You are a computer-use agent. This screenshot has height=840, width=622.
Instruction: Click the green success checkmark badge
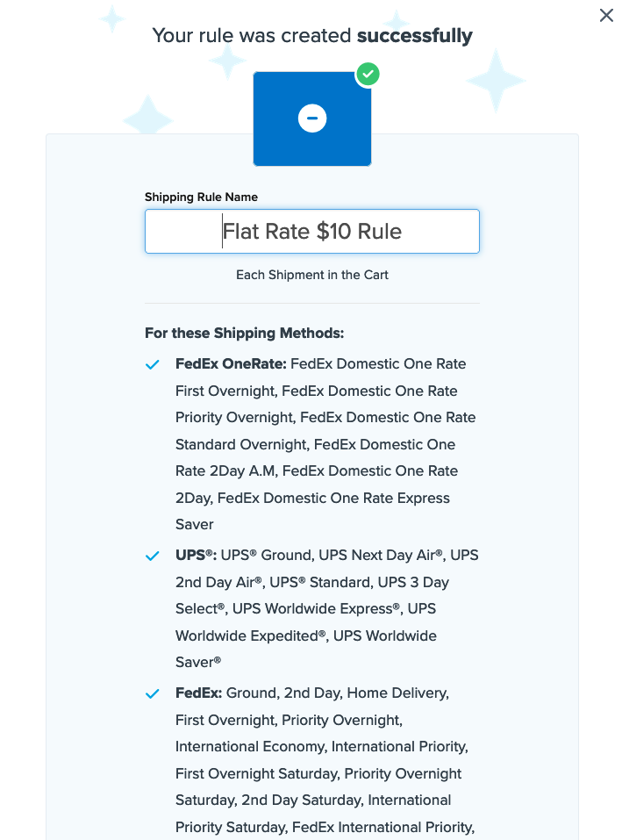[368, 75]
